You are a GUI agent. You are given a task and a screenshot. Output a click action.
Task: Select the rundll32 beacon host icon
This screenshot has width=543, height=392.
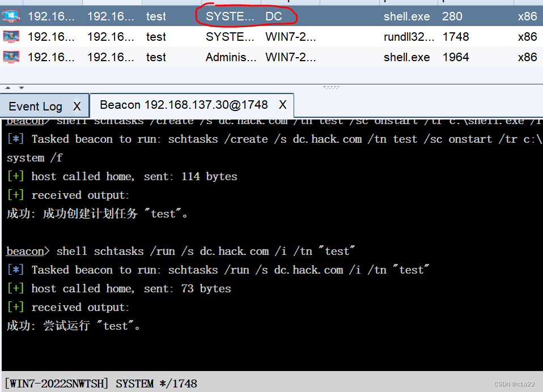tap(11, 36)
